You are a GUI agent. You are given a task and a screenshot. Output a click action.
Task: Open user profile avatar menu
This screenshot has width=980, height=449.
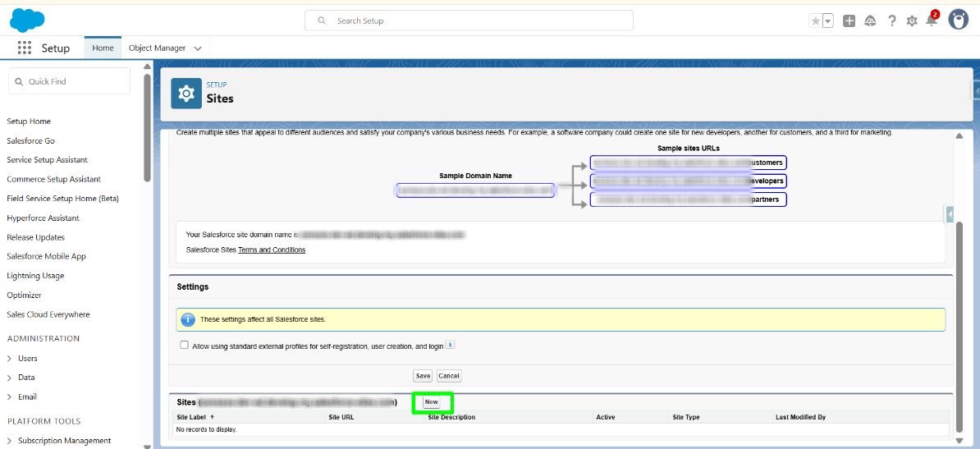click(958, 21)
